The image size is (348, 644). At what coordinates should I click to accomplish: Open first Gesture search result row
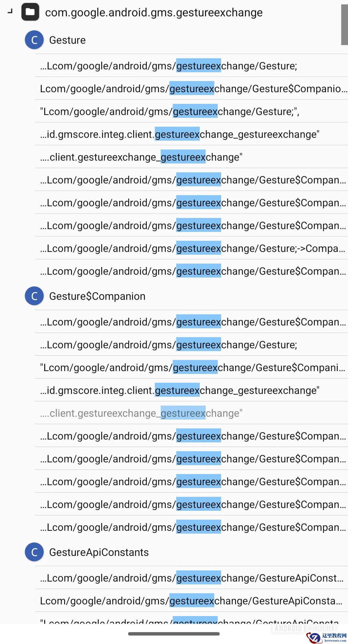[x=168, y=66]
